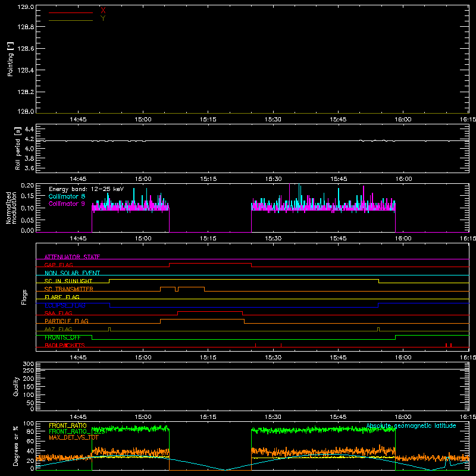This screenshot has width=476, height=476.
Task: Click the raised SAA_FLAG step segment
Action: point(210,311)
